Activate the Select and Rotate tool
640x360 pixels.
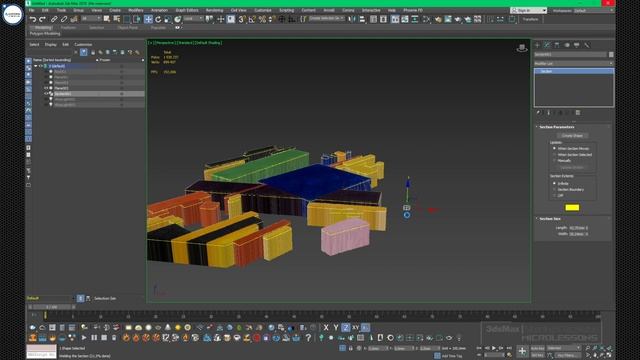158,19
